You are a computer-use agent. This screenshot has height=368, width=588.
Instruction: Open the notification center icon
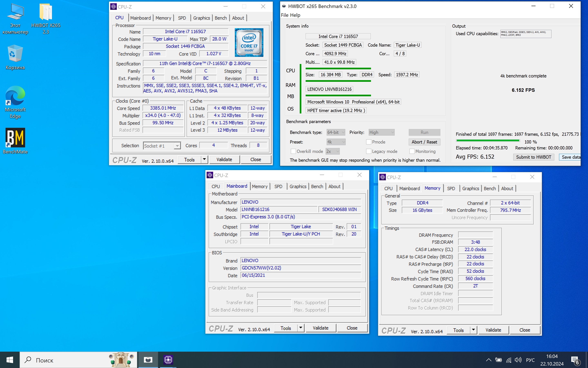point(575,360)
